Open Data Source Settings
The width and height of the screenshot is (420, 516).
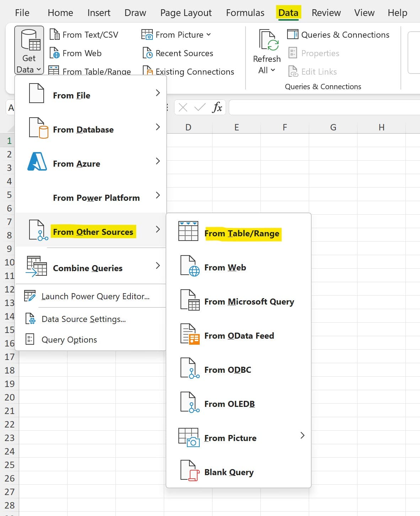pos(84,319)
